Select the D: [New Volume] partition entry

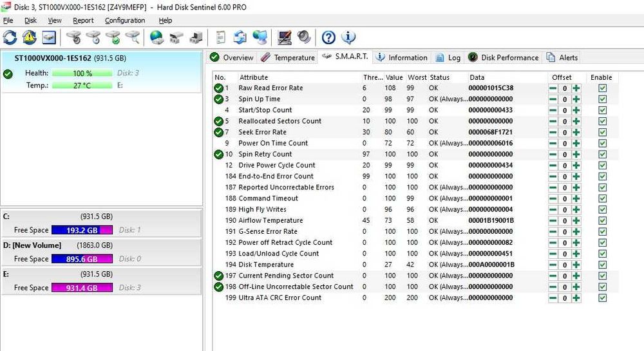(102, 252)
